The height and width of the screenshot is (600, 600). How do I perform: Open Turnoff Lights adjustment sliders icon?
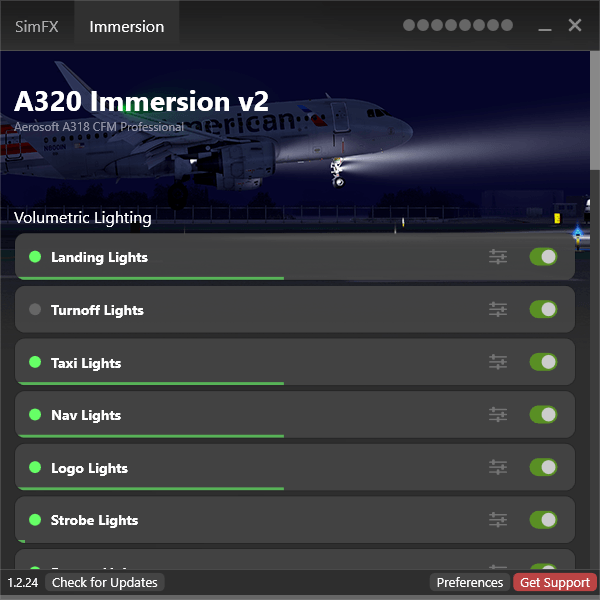[498, 310]
